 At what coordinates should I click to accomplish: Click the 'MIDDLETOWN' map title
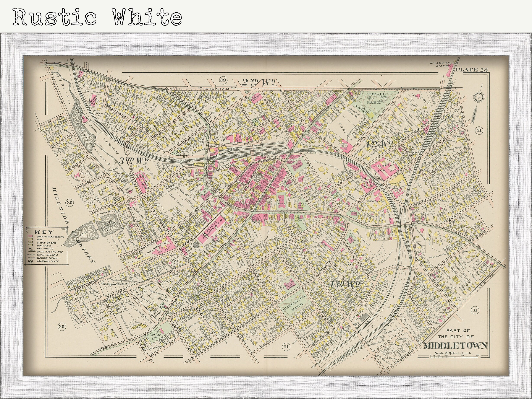pos(455,346)
